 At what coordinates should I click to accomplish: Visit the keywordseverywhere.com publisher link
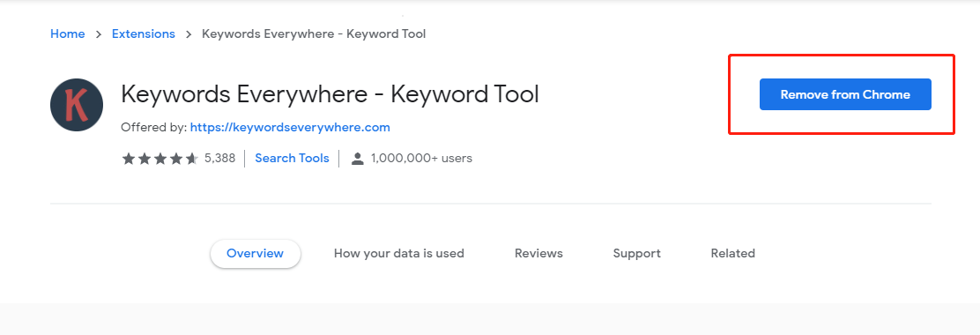[290, 128]
